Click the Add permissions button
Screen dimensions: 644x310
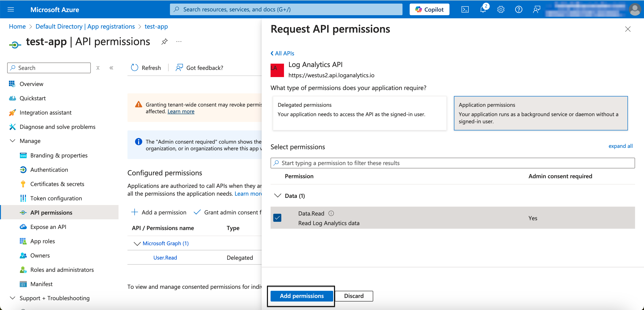(x=302, y=296)
